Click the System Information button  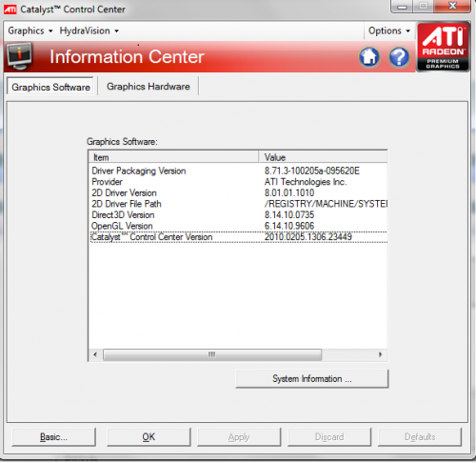coord(312,378)
